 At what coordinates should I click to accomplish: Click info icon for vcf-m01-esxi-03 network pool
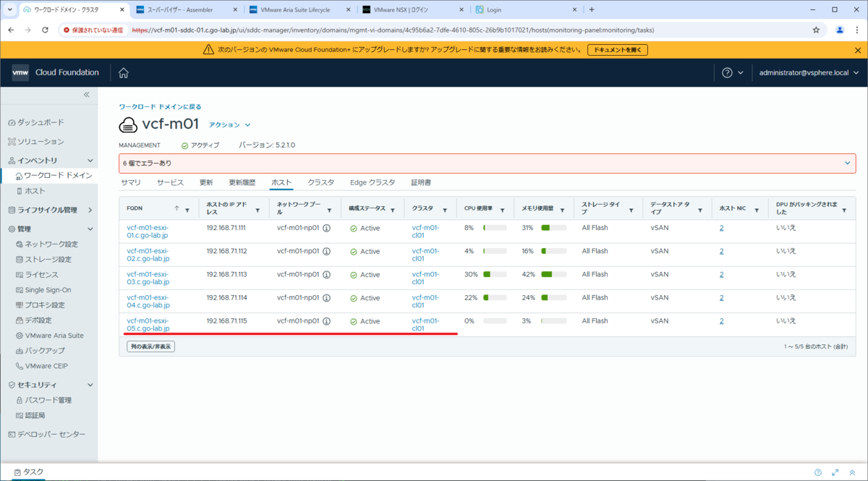(x=326, y=274)
